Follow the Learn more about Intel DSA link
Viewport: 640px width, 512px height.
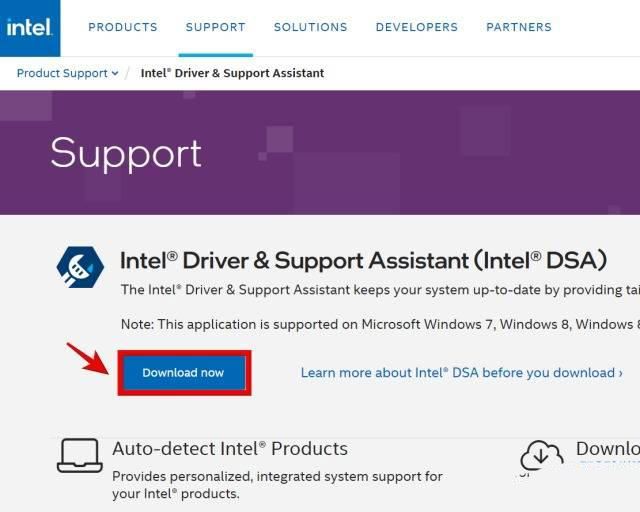(x=461, y=373)
